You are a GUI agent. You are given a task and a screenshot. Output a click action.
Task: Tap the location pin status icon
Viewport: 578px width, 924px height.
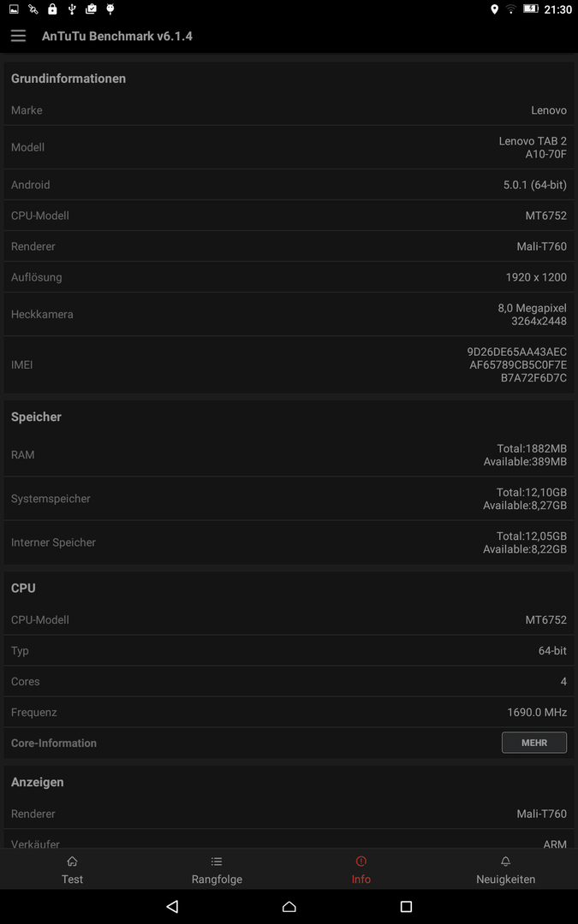[x=494, y=9]
